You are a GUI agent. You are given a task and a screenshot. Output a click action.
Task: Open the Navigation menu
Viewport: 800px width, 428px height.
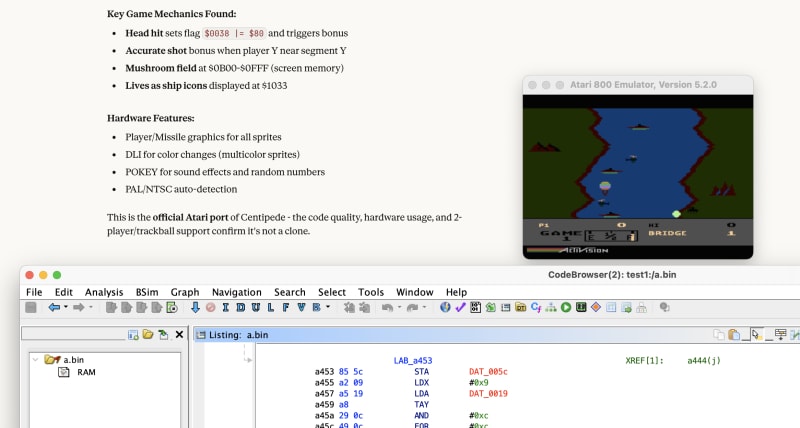click(236, 291)
